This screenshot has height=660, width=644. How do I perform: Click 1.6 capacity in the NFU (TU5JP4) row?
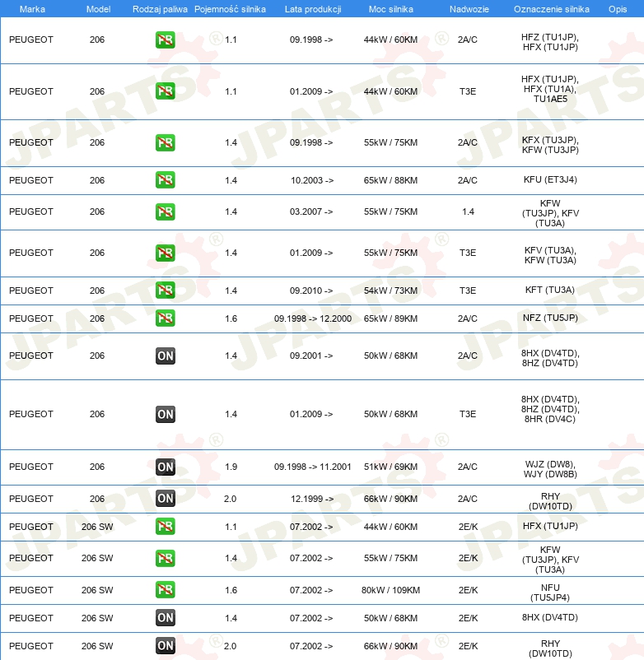coord(231,590)
